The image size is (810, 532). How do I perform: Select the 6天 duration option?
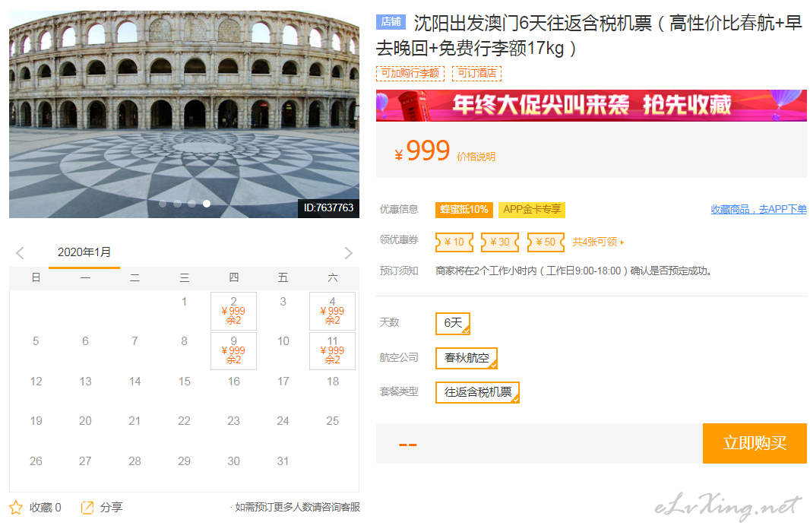click(453, 323)
